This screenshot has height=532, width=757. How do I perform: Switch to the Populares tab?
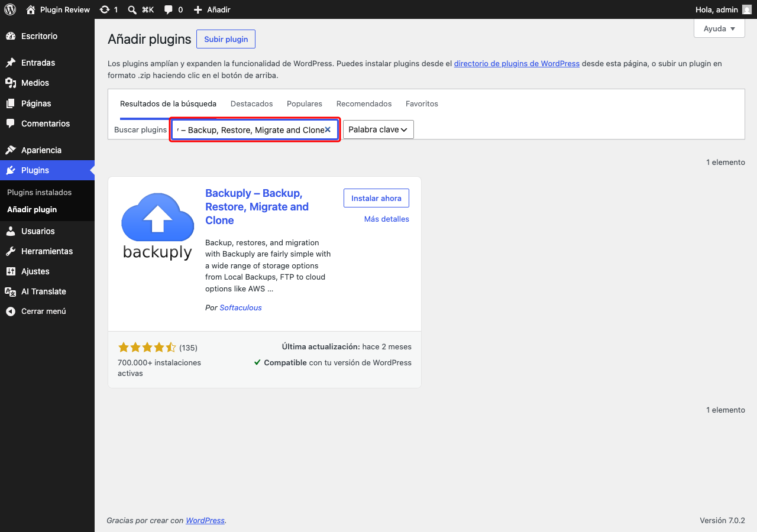[305, 103]
